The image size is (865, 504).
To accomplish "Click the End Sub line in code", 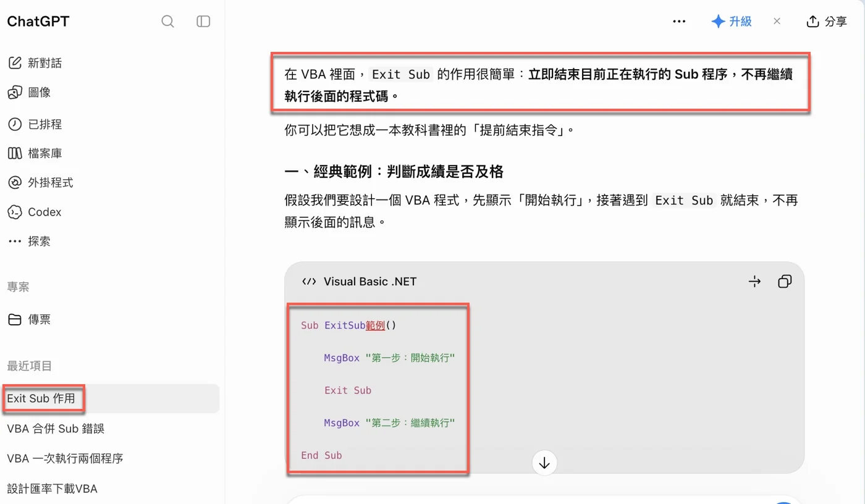I will click(321, 455).
